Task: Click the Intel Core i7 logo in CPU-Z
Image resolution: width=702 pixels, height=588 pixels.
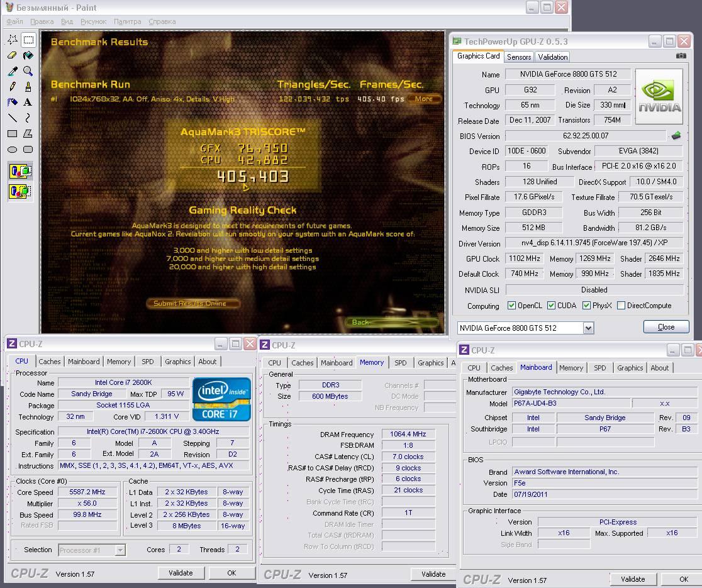Action: (x=221, y=399)
